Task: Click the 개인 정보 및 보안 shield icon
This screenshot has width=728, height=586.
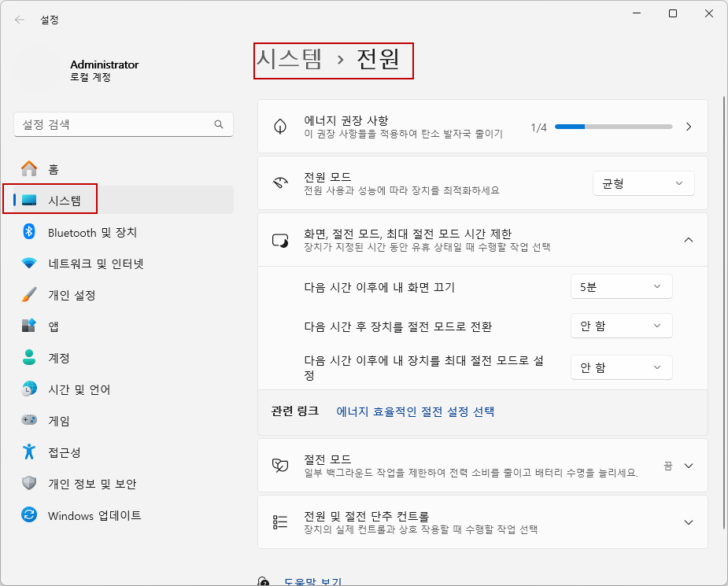Action: (x=29, y=483)
